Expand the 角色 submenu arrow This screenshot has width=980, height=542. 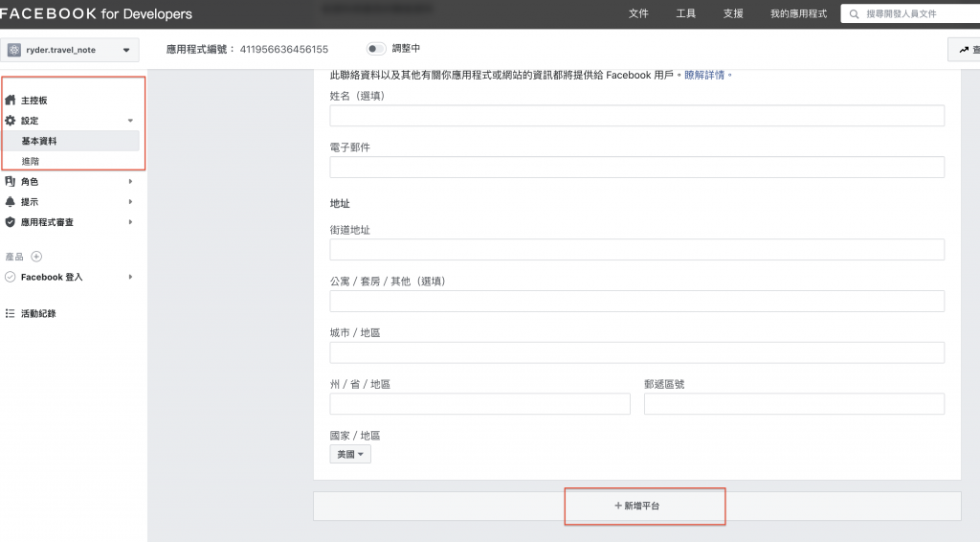130,181
